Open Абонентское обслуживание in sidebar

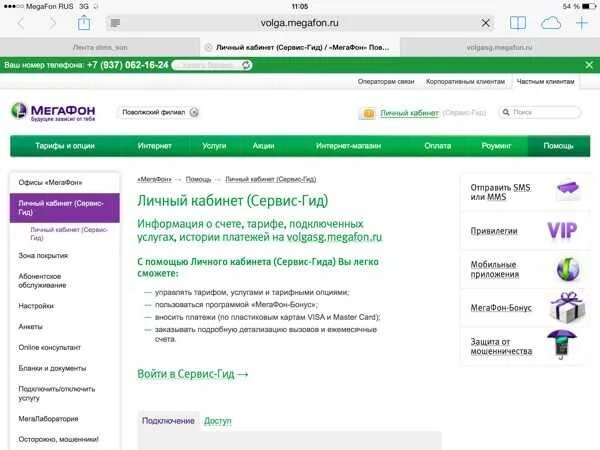(x=42, y=280)
